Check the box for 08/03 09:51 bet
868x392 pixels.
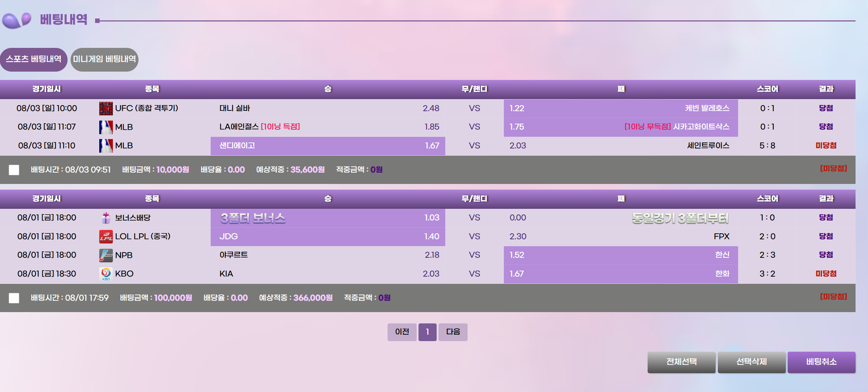coord(14,170)
